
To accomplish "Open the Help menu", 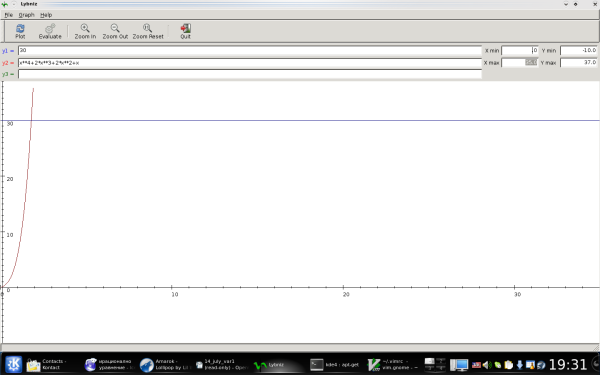I will point(46,15).
